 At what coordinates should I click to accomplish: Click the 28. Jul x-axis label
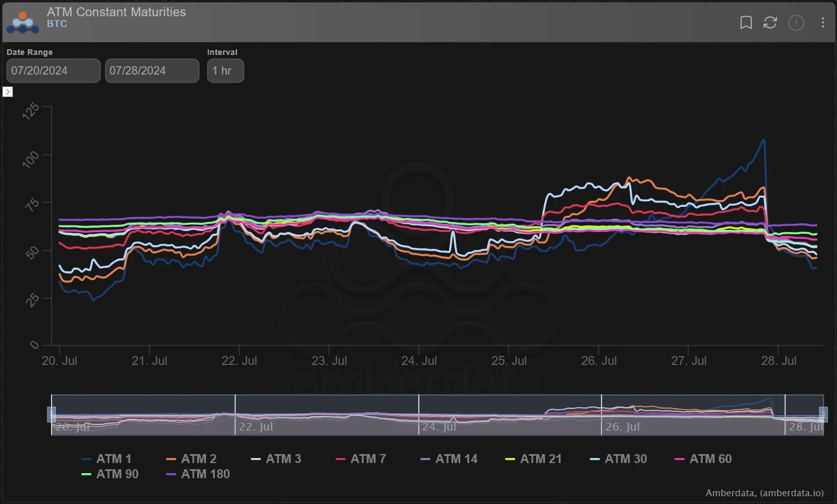tap(779, 360)
